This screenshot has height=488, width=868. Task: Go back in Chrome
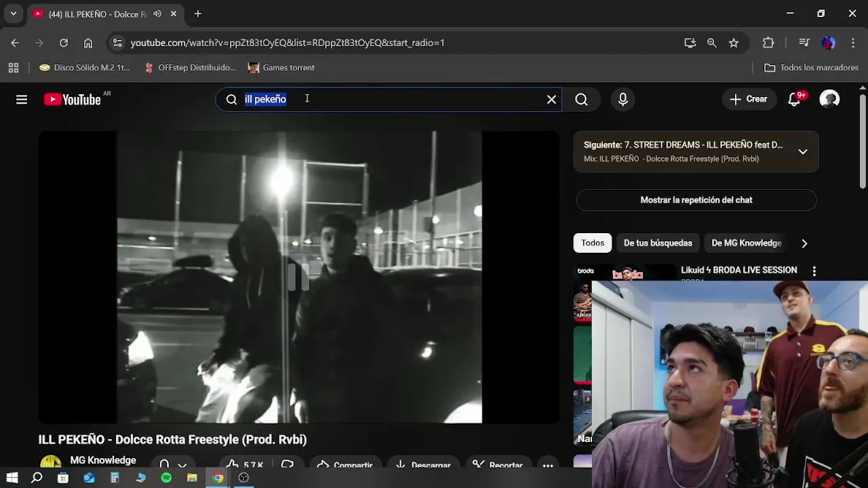15,43
